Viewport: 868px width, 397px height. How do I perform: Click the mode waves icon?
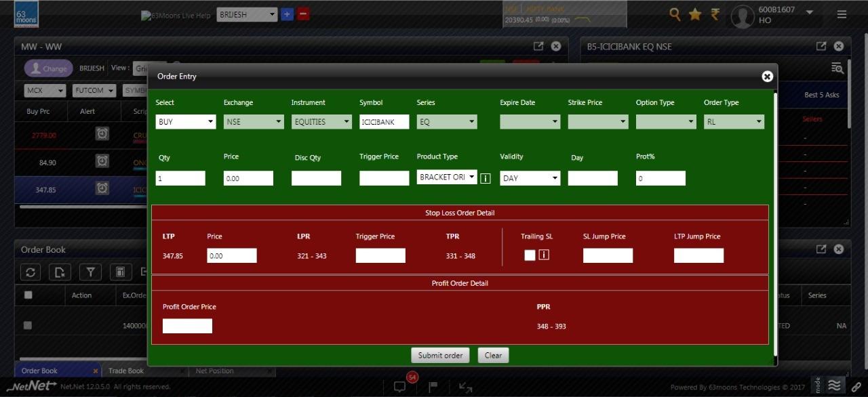click(x=835, y=385)
